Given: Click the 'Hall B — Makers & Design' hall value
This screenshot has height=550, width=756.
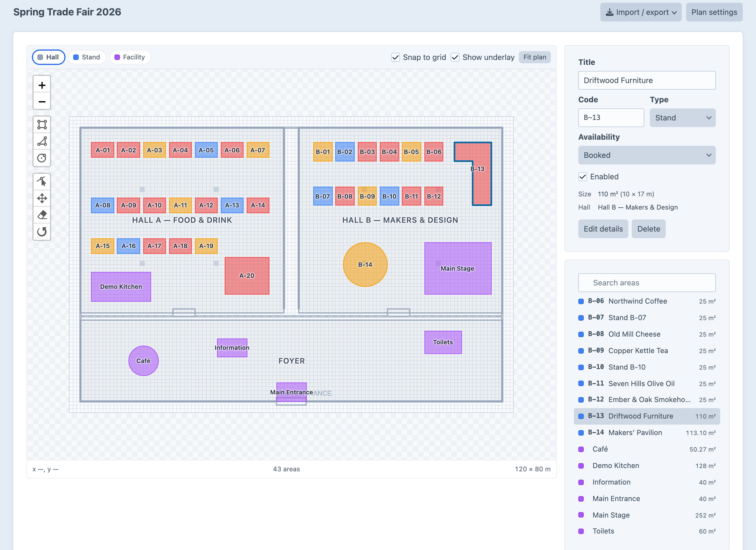Looking at the screenshot, I should tap(638, 207).
